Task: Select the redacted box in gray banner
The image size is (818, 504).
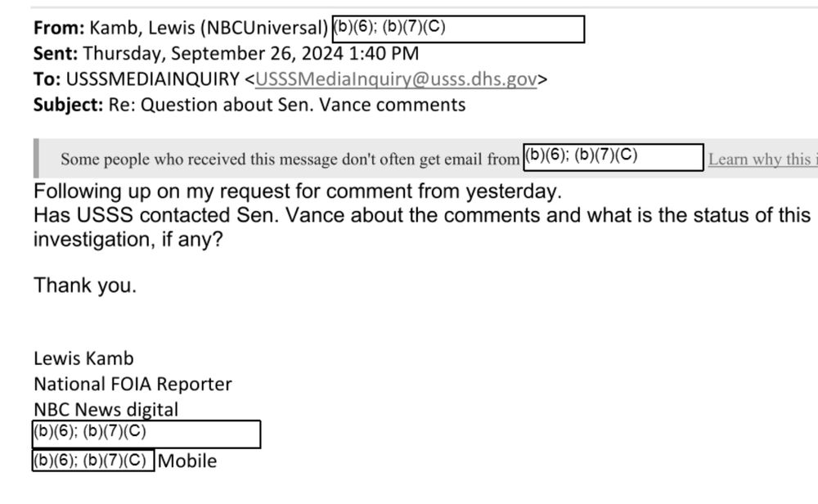Action: pyautogui.click(x=613, y=157)
